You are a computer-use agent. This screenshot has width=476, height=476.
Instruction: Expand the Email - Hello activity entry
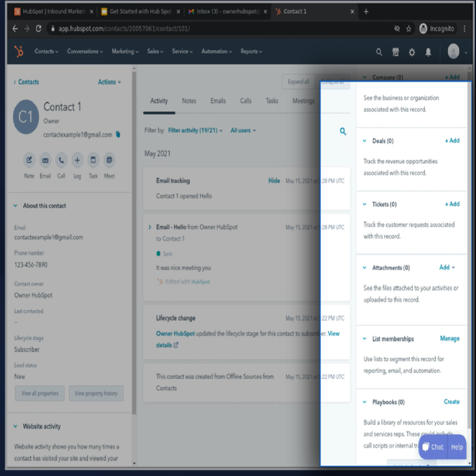150,227
